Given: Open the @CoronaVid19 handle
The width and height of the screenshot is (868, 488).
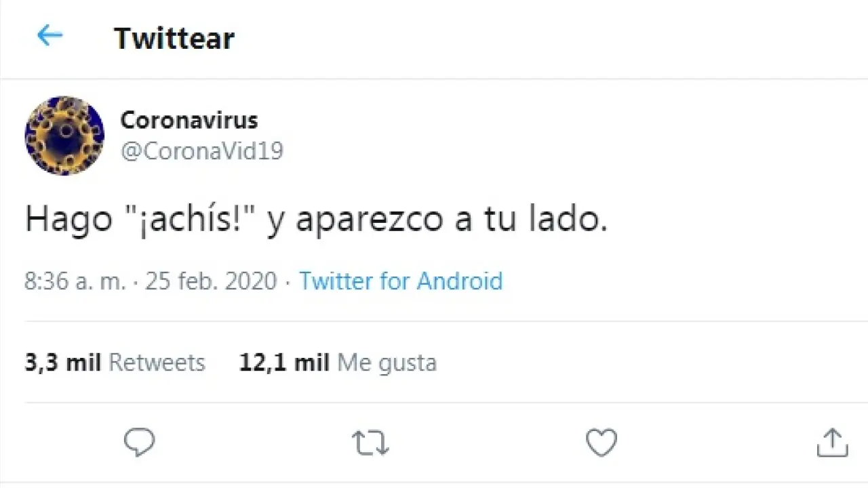Looking at the screenshot, I should pos(201,150).
